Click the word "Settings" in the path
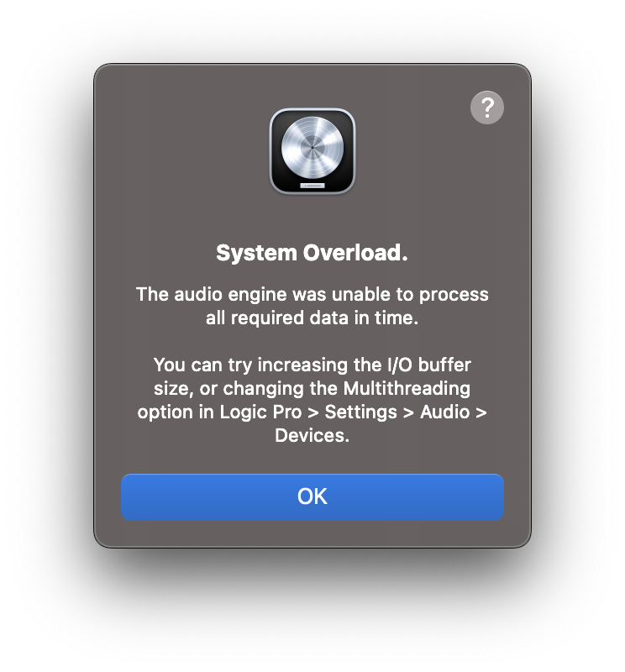Screen dimensions: 625x672 pyautogui.click(x=361, y=412)
